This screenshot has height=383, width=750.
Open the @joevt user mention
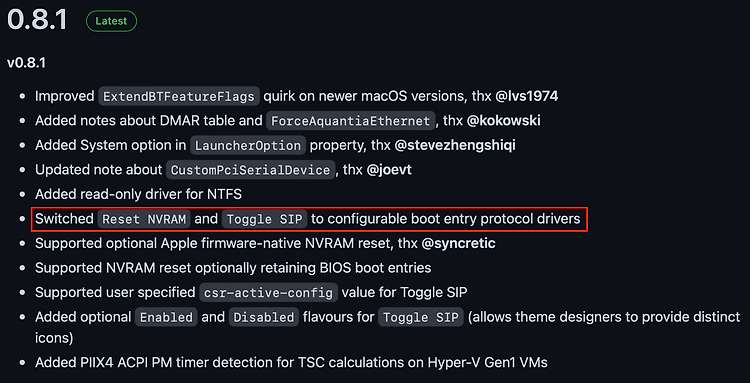[389, 170]
